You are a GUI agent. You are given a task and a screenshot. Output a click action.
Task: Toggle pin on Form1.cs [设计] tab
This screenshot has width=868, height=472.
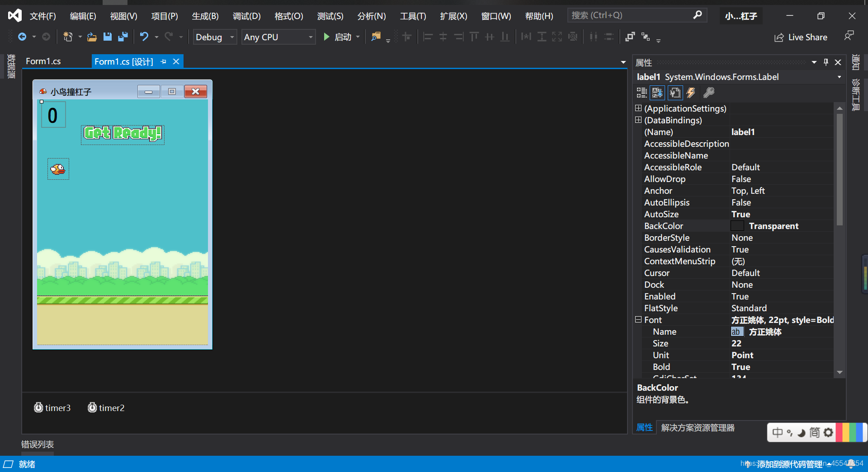tap(164, 61)
